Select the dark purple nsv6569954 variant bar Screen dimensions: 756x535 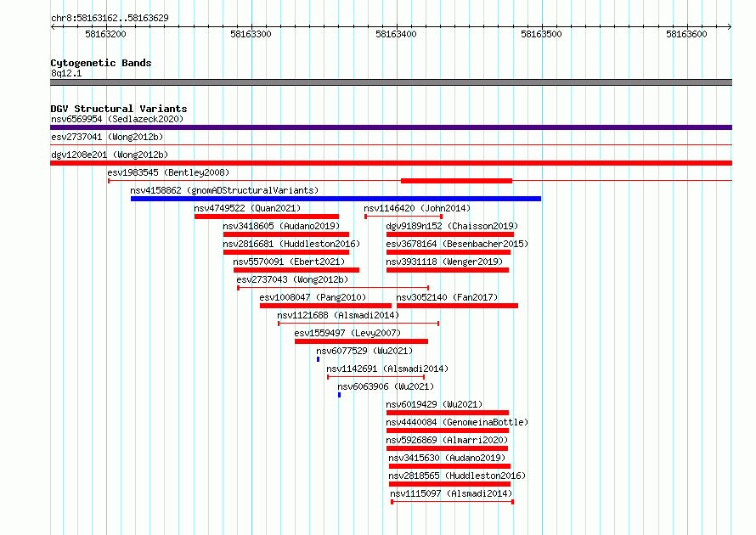tap(391, 127)
